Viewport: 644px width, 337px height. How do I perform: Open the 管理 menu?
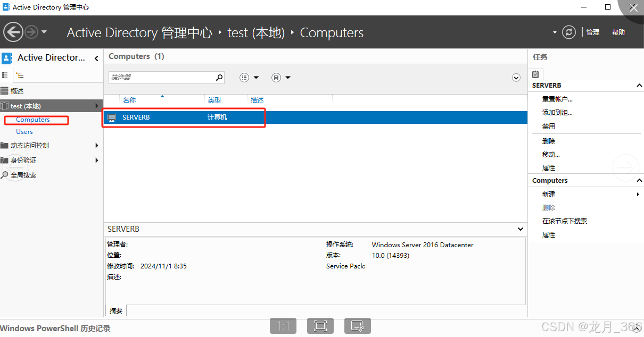coord(593,32)
